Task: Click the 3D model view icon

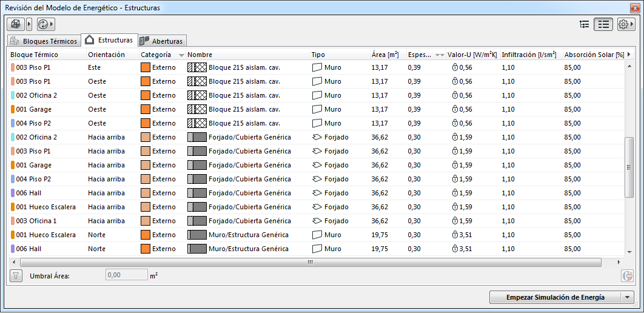Action: point(15,24)
